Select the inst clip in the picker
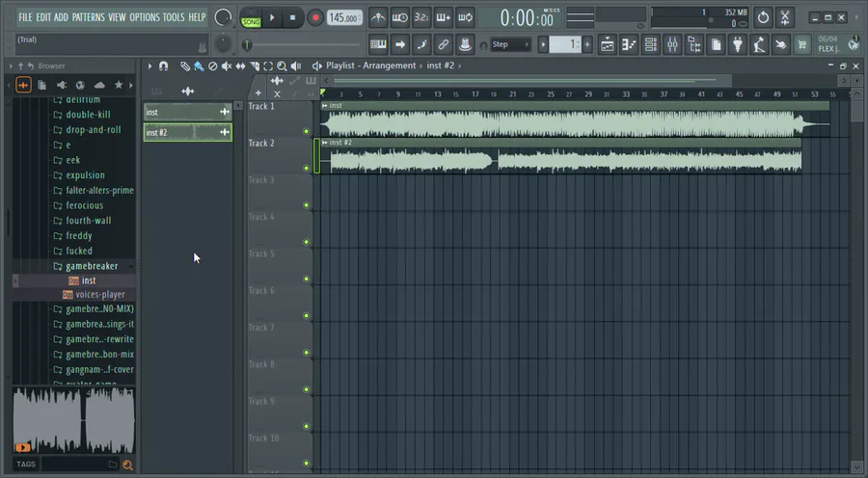 point(188,113)
